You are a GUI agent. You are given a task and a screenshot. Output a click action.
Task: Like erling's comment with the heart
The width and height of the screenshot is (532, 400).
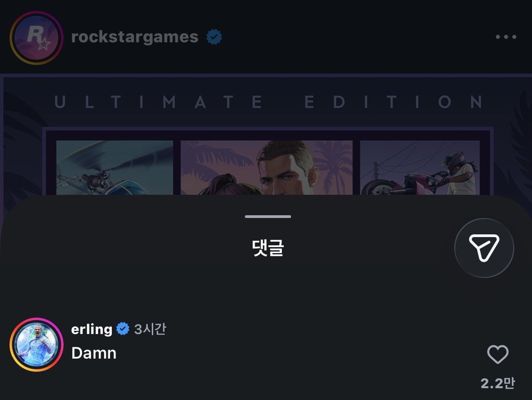(498, 354)
